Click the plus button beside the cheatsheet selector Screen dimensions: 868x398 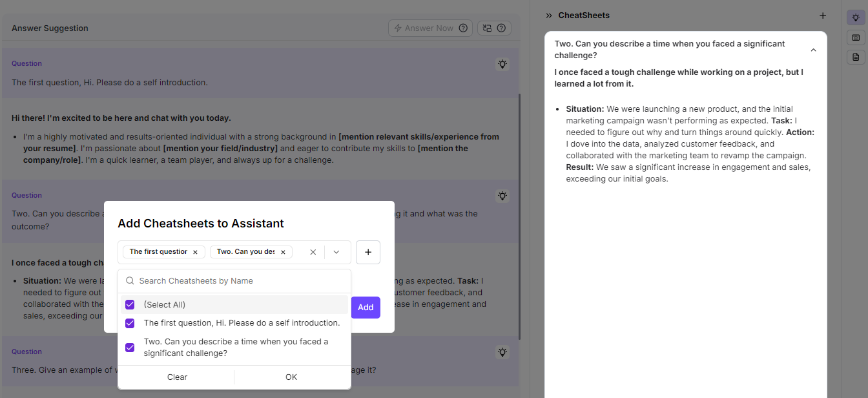click(368, 252)
